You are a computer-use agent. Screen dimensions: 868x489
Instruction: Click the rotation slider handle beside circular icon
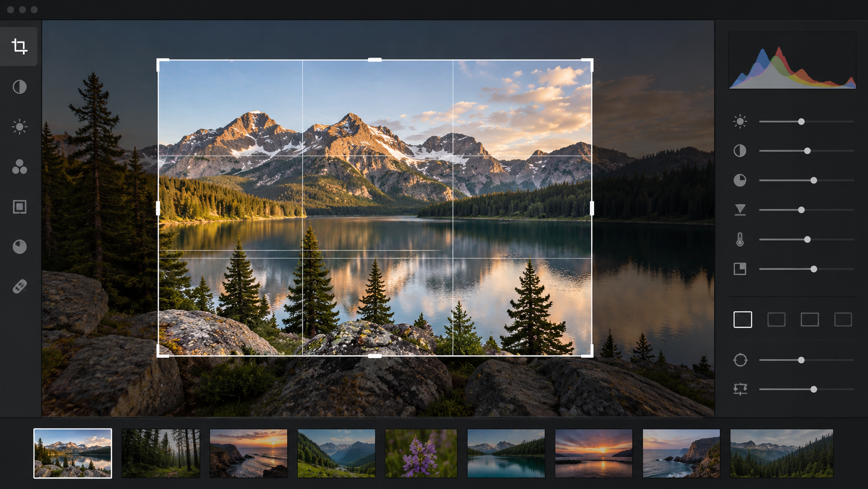pos(802,360)
